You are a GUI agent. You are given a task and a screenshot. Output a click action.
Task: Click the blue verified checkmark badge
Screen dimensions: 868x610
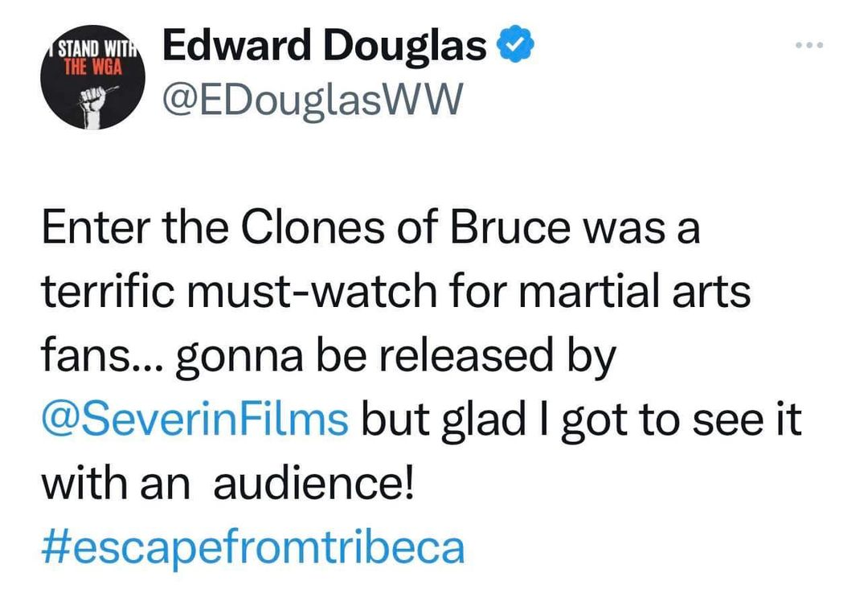coord(518,47)
